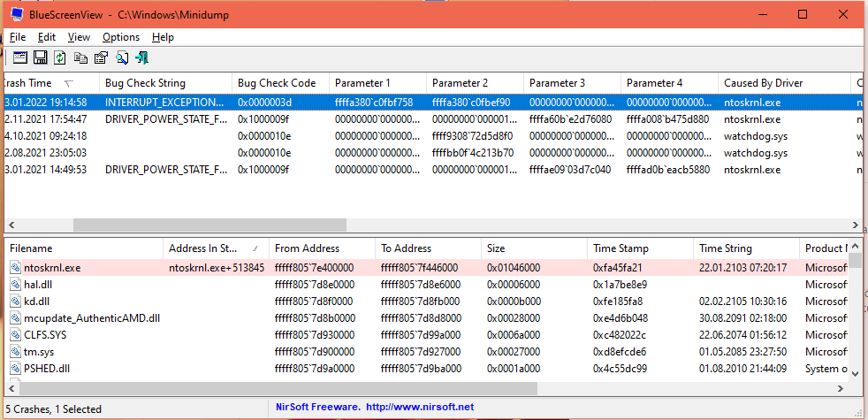The height and width of the screenshot is (420, 868).
Task: Click the 0x0000003d bug check code
Action: [x=263, y=103]
